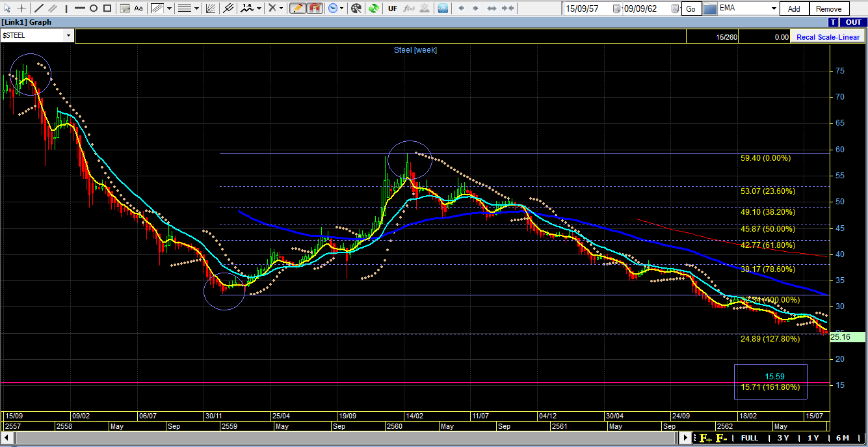The height and width of the screenshot is (447, 868).
Task: Expand the $STEEL symbol dropdown
Action: 68,35
